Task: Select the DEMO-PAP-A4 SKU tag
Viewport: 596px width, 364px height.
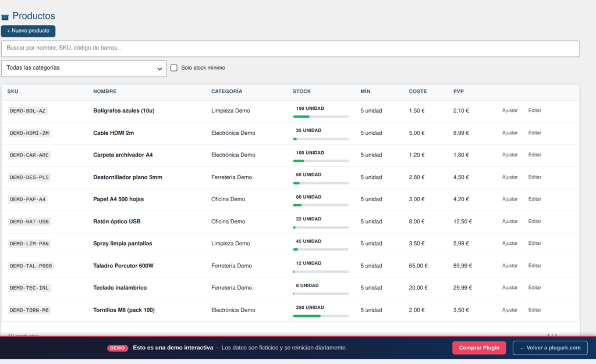Action: click(28, 199)
